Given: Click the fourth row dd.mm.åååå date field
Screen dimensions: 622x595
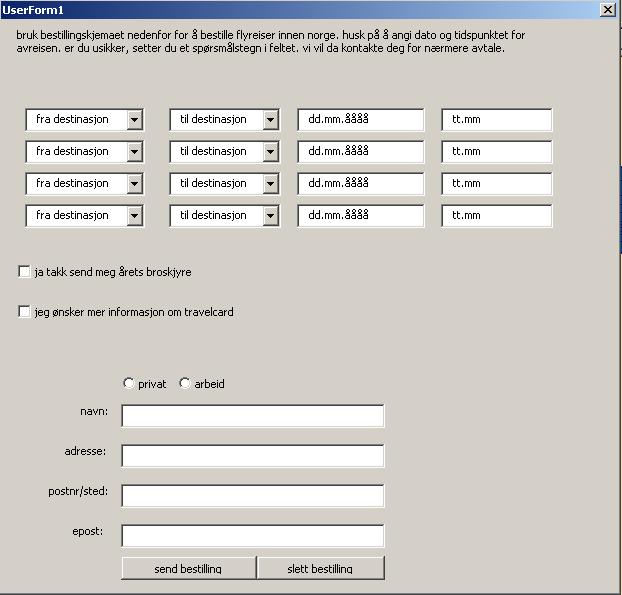Looking at the screenshot, I should click(361, 216).
